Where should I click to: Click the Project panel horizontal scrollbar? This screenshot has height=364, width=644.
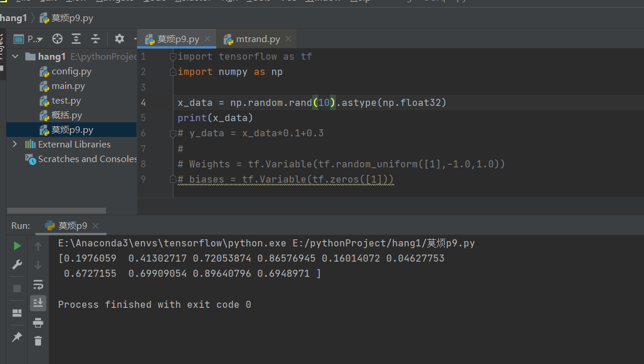click(x=57, y=211)
